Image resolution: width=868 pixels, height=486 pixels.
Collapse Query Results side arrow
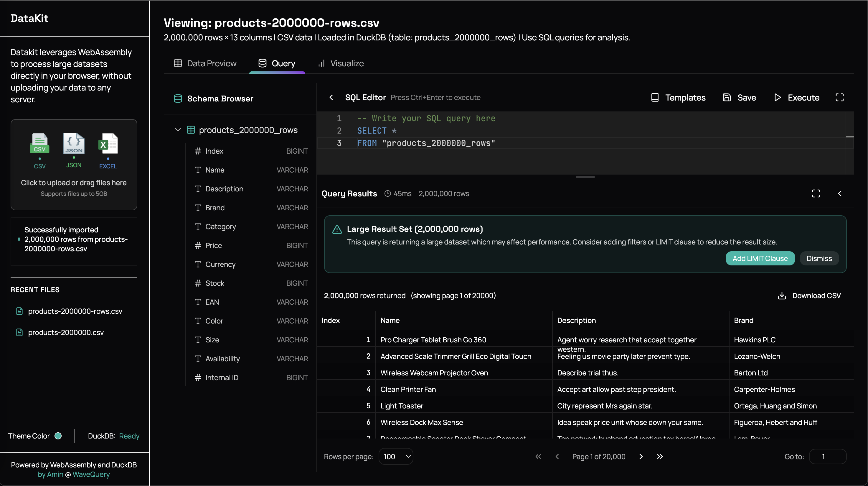[x=839, y=193]
